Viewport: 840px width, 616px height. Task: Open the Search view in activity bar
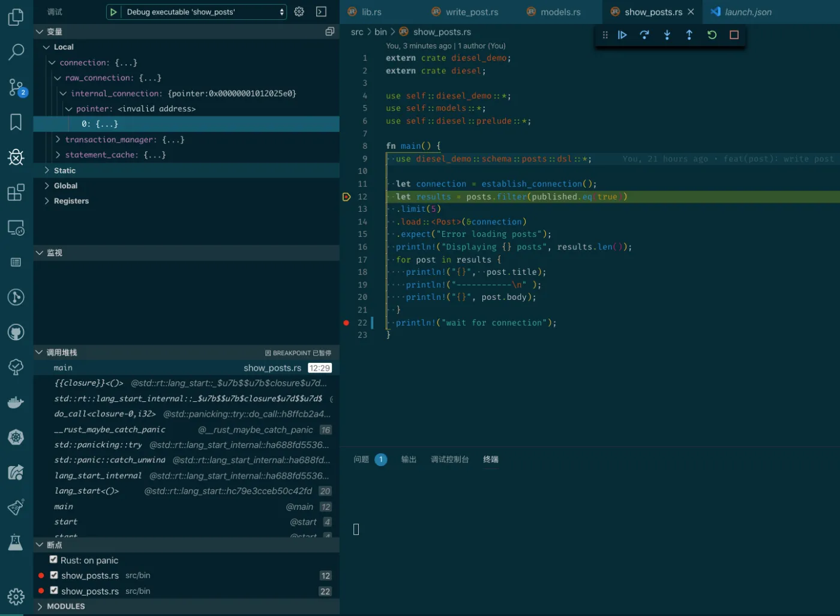click(x=16, y=52)
